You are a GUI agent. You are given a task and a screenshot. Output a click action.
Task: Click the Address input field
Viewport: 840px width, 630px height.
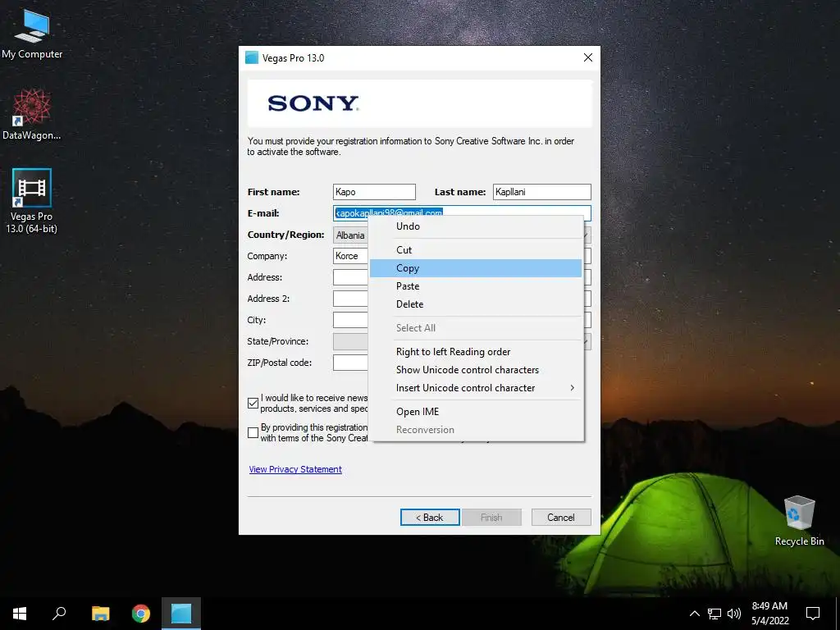click(351, 277)
